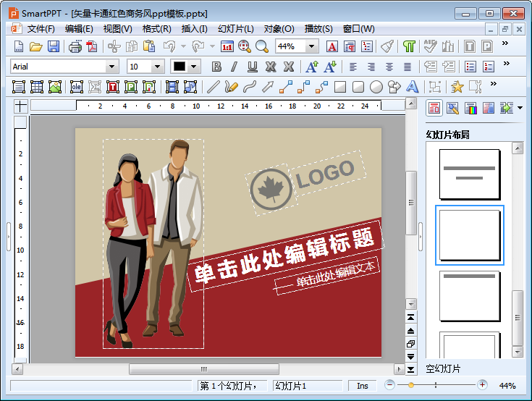Screen dimensions: 532x401
Task: Cut selection with scissors icon
Action: point(114,46)
